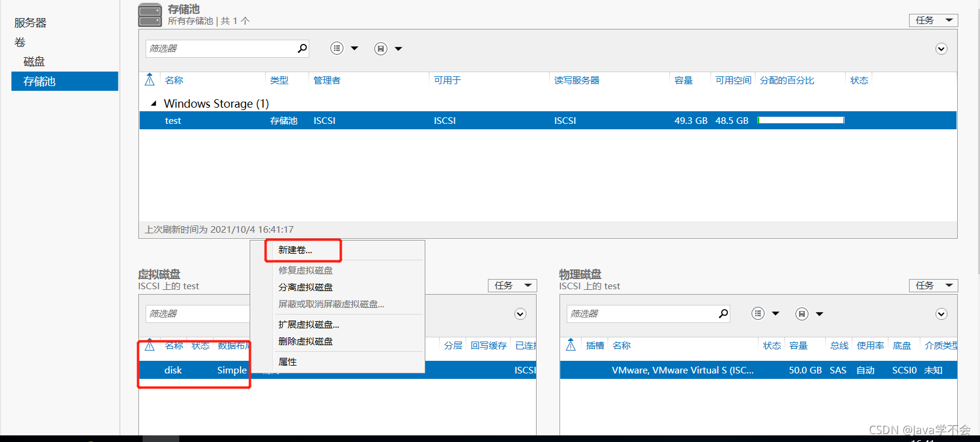Open save query icon in storage pool toolbar
Viewport: 980px width, 442px height.
point(381,49)
